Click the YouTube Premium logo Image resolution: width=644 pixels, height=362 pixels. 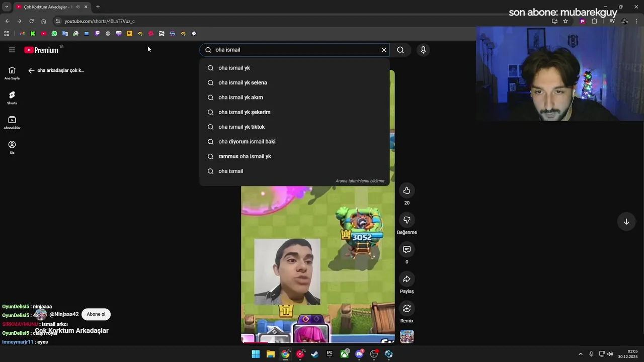[x=42, y=50]
